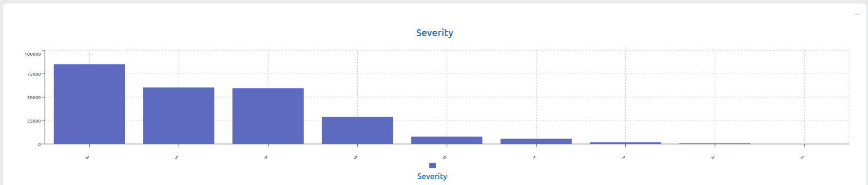
Task: Collapse the Severity chart panel using minus icon
Action: (857, 15)
